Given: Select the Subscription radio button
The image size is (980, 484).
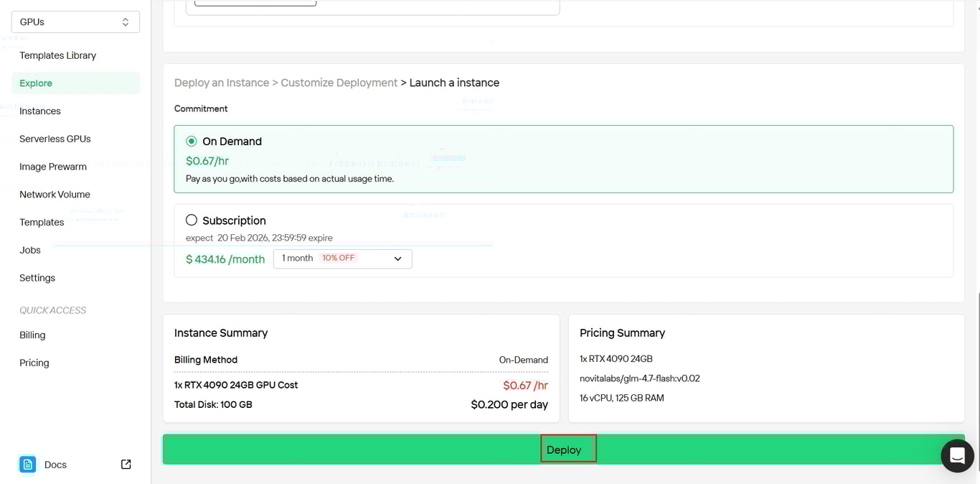Looking at the screenshot, I should (192, 220).
